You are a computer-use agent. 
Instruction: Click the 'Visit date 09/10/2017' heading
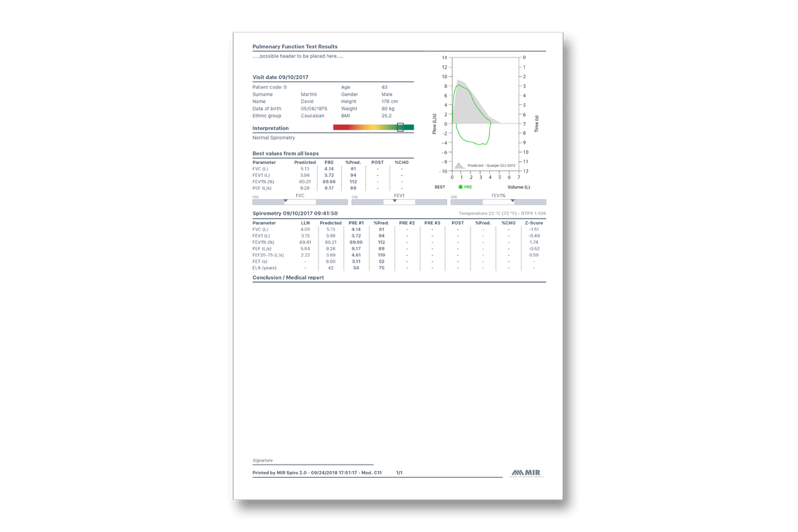click(x=280, y=77)
